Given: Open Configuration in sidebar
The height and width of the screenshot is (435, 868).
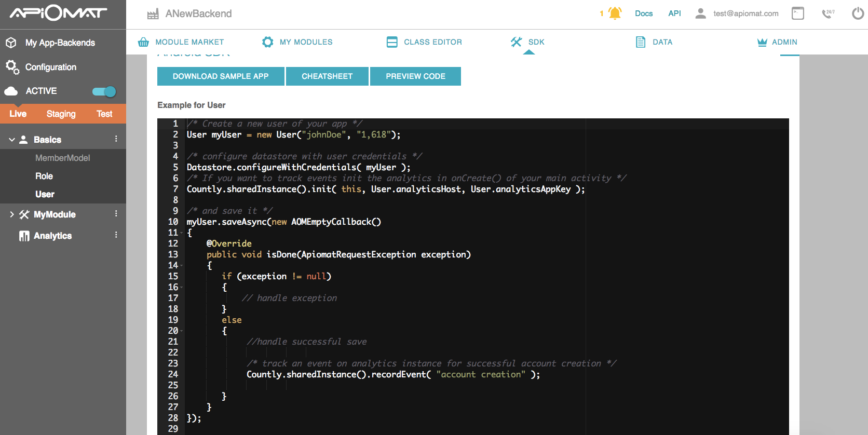Looking at the screenshot, I should point(51,67).
